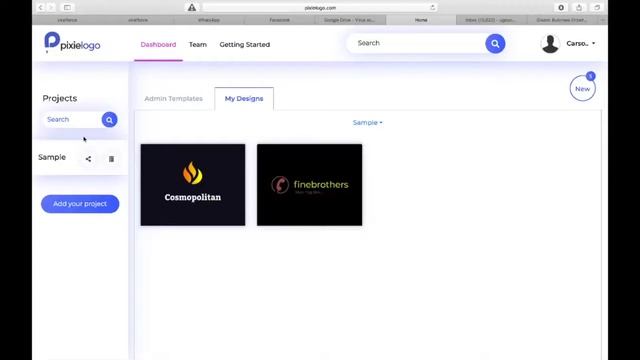Select the Home browser tab

[421, 20]
